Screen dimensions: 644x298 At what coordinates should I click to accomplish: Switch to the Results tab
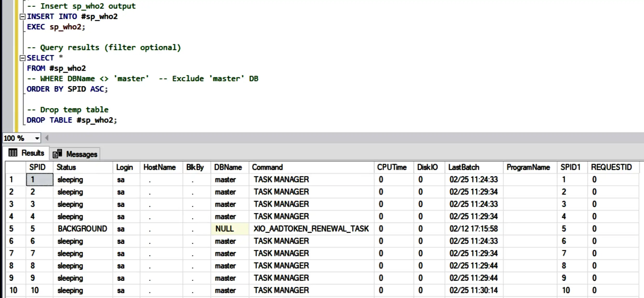tap(26, 153)
